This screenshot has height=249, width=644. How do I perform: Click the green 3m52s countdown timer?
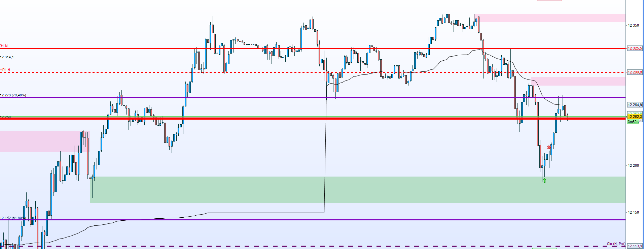click(x=633, y=122)
